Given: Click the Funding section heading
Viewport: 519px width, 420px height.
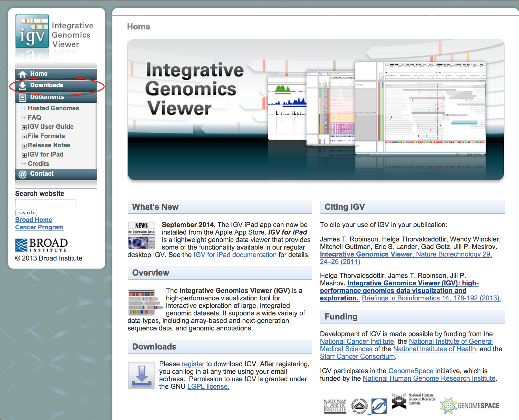Looking at the screenshot, I should click(341, 317).
